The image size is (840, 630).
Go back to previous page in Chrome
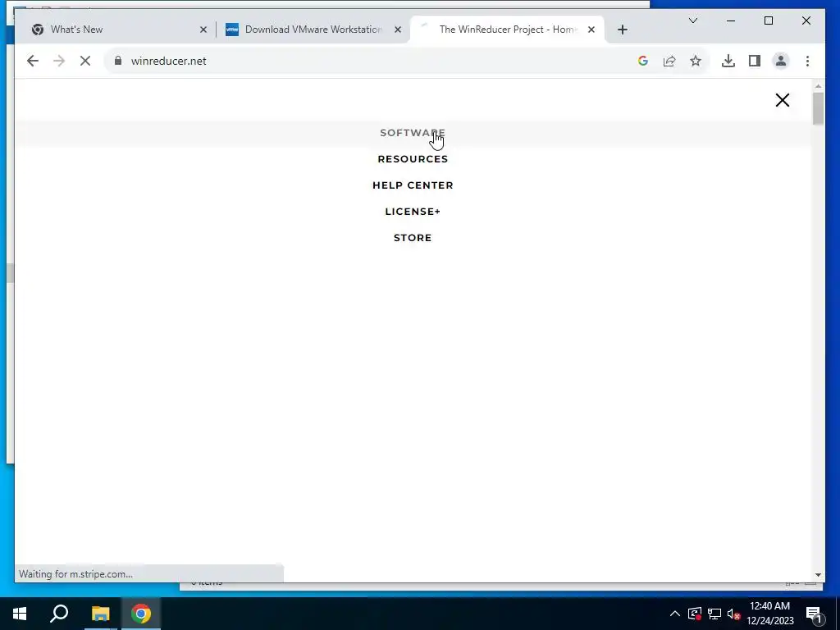point(33,61)
